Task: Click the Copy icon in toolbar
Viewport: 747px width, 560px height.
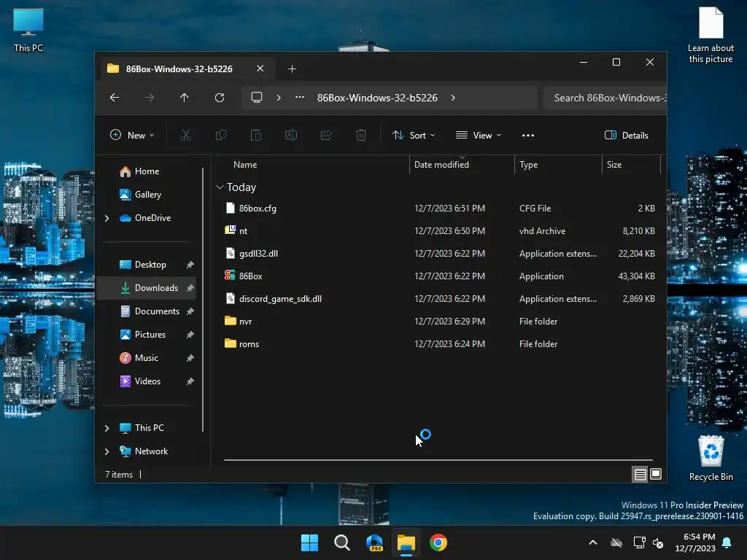Action: [x=221, y=135]
